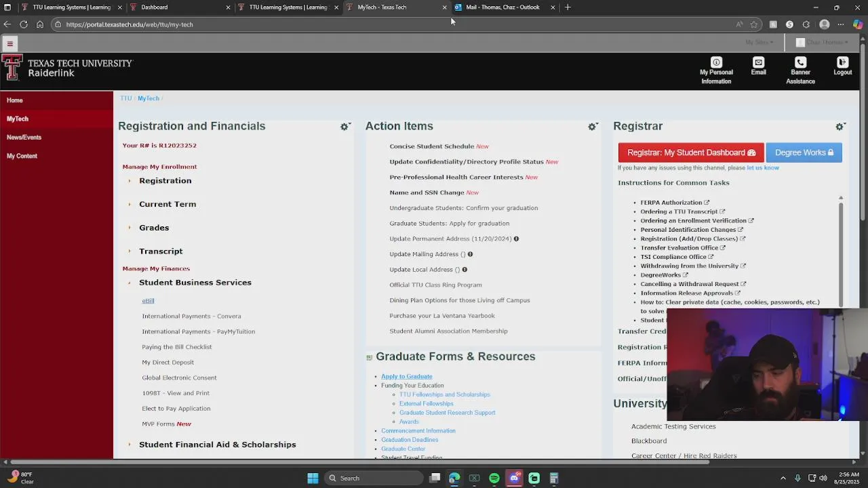Open the 'let us know' link
868x488 pixels.
pos(763,168)
